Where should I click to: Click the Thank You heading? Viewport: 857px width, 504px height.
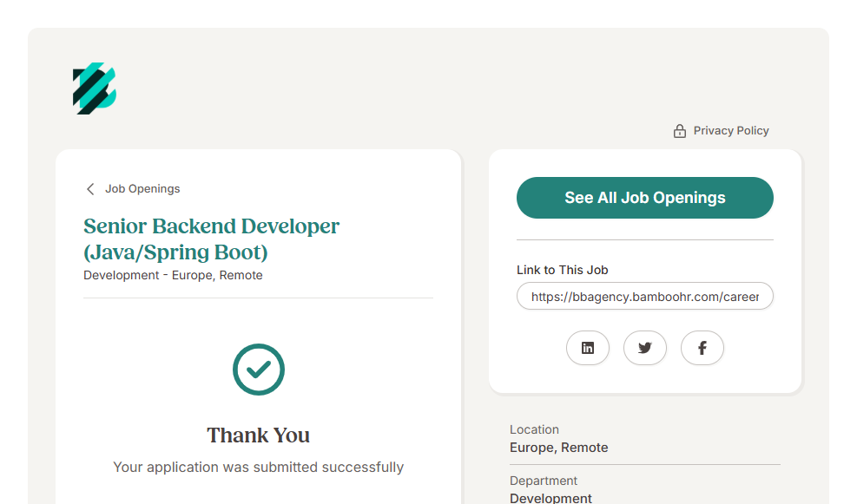point(258,435)
